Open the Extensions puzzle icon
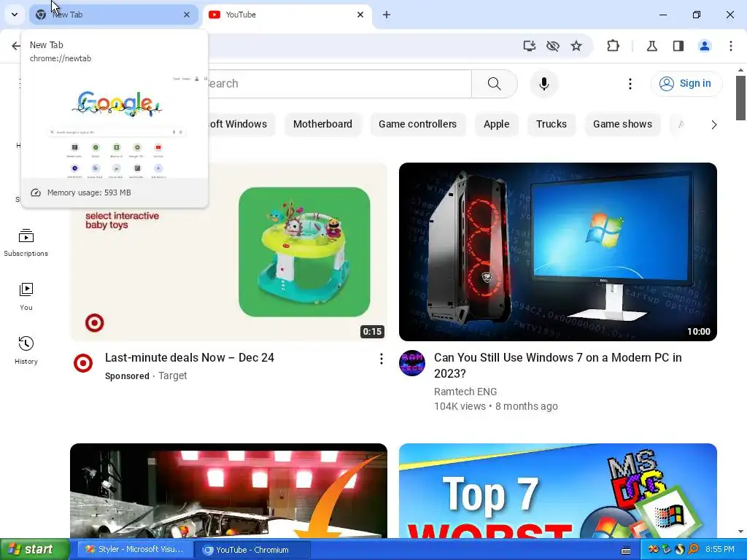 pyautogui.click(x=613, y=46)
